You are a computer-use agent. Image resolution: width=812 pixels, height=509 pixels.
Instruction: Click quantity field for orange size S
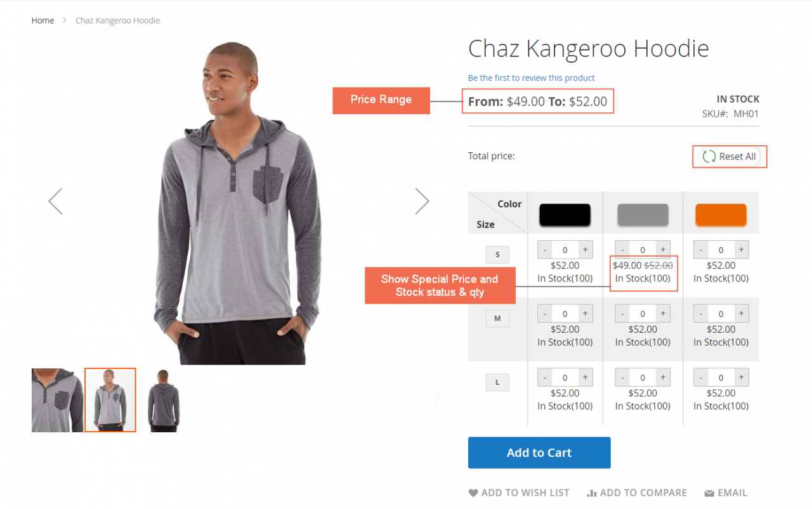[x=721, y=250]
